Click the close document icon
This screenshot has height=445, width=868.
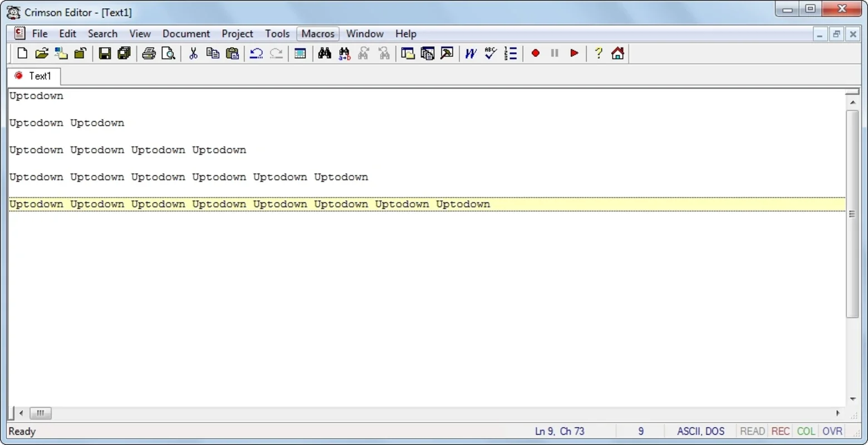[80, 53]
